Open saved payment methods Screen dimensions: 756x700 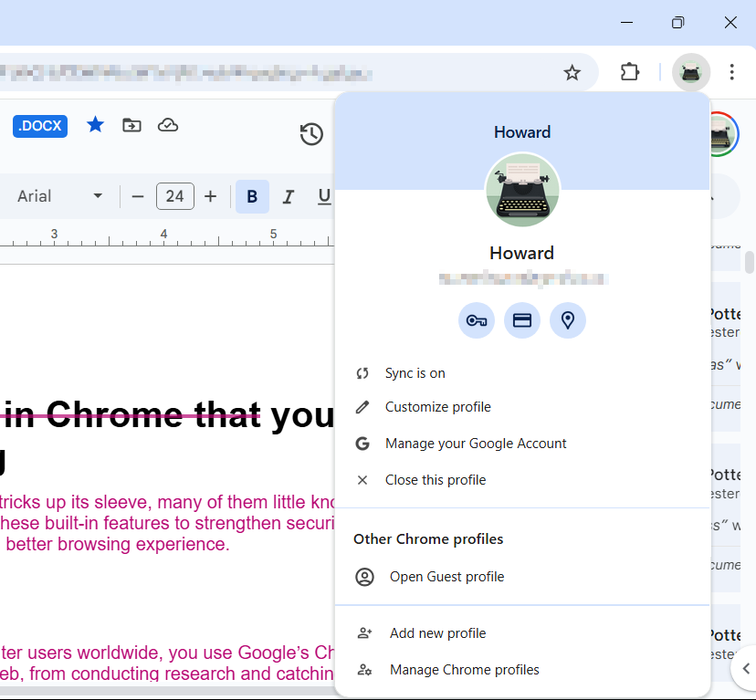click(521, 320)
